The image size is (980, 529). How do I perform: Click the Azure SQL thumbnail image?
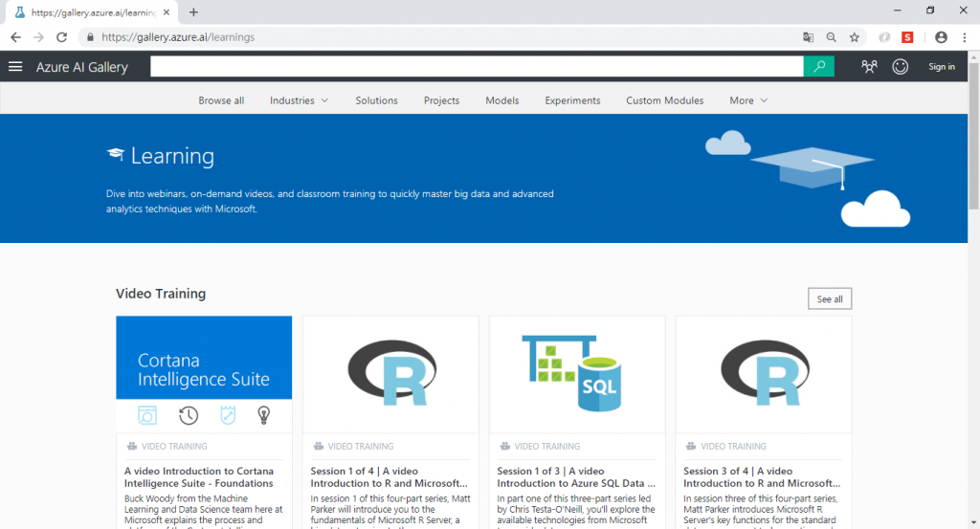[577, 374]
